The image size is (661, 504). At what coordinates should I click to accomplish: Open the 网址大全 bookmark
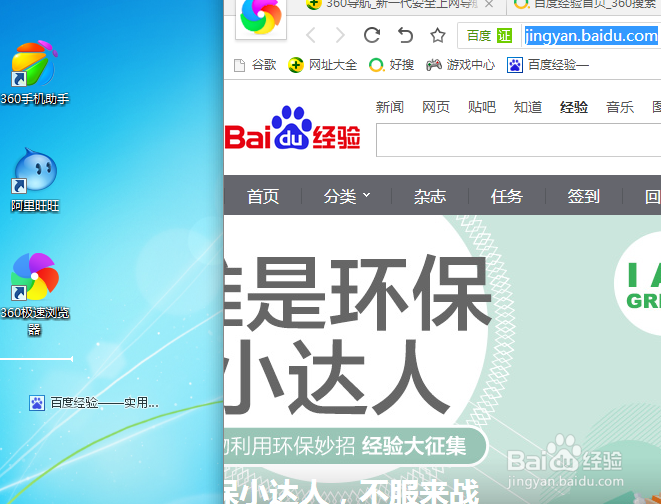pyautogui.click(x=322, y=65)
